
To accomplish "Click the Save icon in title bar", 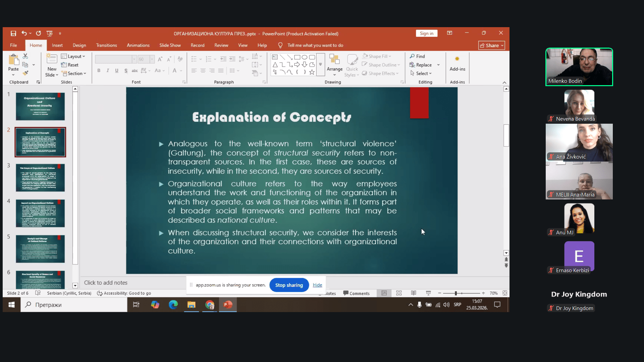I will [x=13, y=33].
